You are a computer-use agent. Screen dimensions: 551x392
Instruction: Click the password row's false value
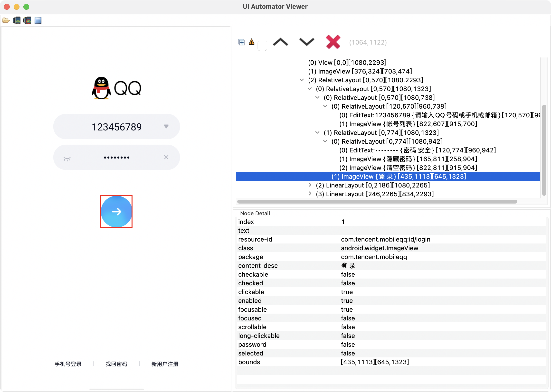(x=348, y=345)
